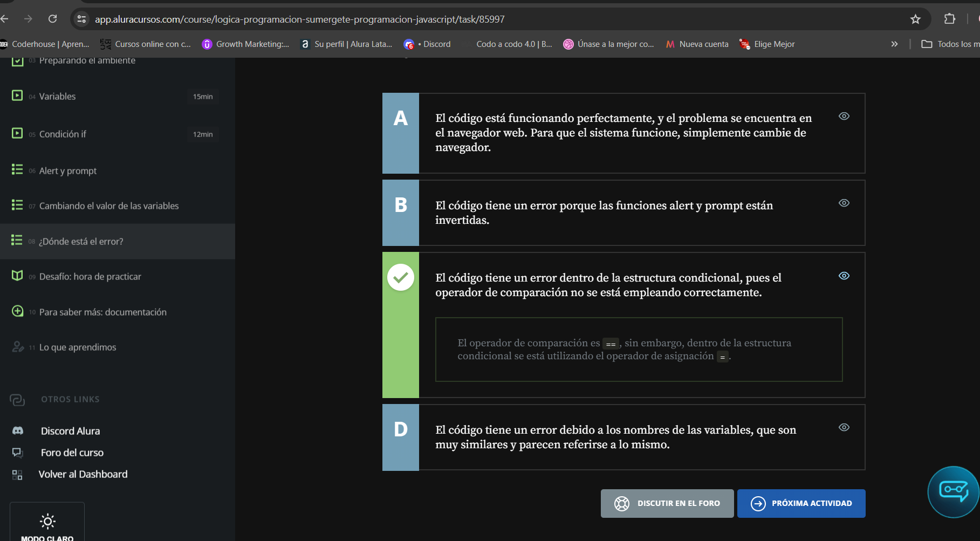980x541 pixels.
Task: Click Discutir en el Foro
Action: [667, 503]
